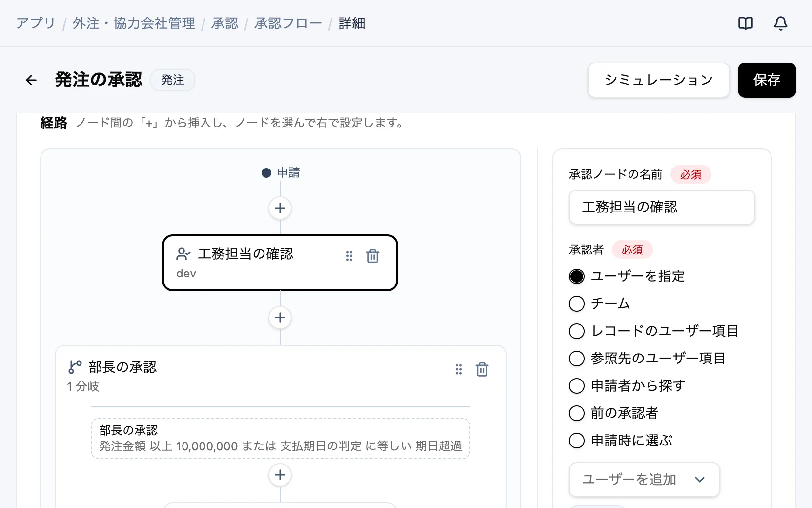Image resolution: width=812 pixels, height=508 pixels.
Task: Return to 承認フロー via breadcrumb
Action: (288, 23)
